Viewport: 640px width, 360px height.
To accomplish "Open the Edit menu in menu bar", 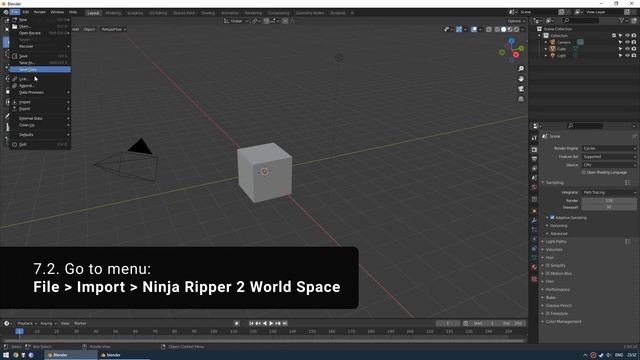I will tap(26, 12).
